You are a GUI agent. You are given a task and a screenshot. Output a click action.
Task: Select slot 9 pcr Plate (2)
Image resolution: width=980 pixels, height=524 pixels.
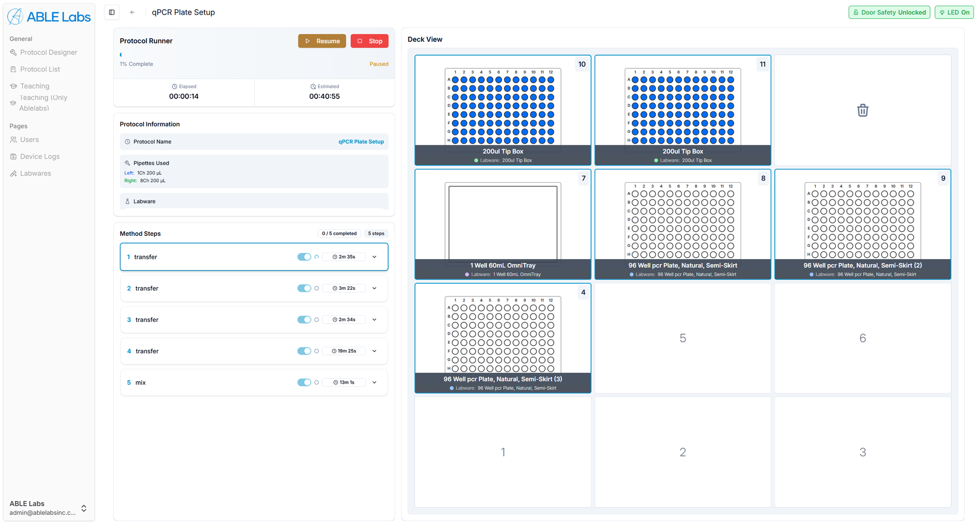863,224
